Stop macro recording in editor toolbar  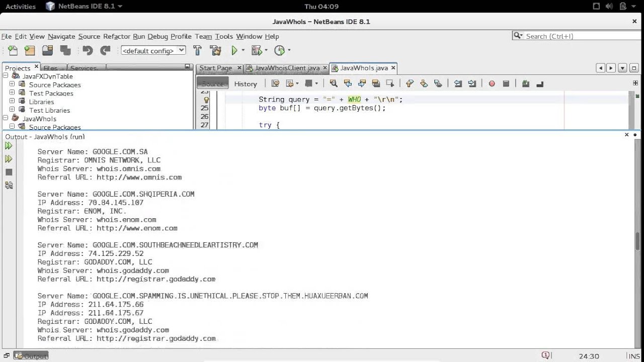[506, 83]
